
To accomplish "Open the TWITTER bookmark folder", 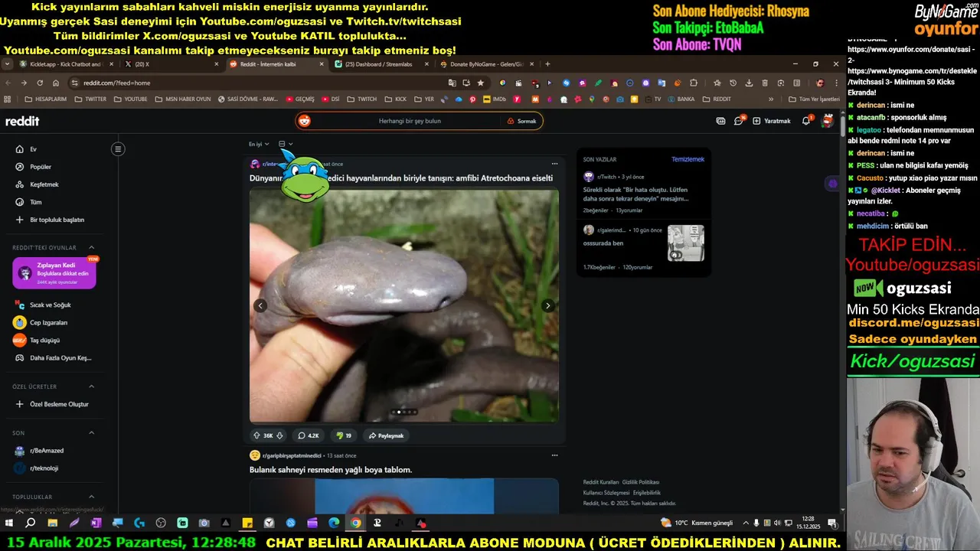I will 90,99.
